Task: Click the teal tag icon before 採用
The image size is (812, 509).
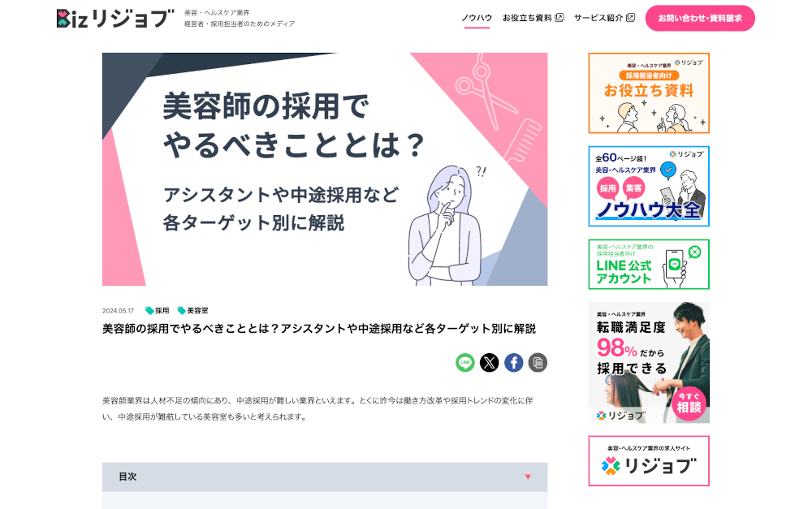Action: pos(149,311)
